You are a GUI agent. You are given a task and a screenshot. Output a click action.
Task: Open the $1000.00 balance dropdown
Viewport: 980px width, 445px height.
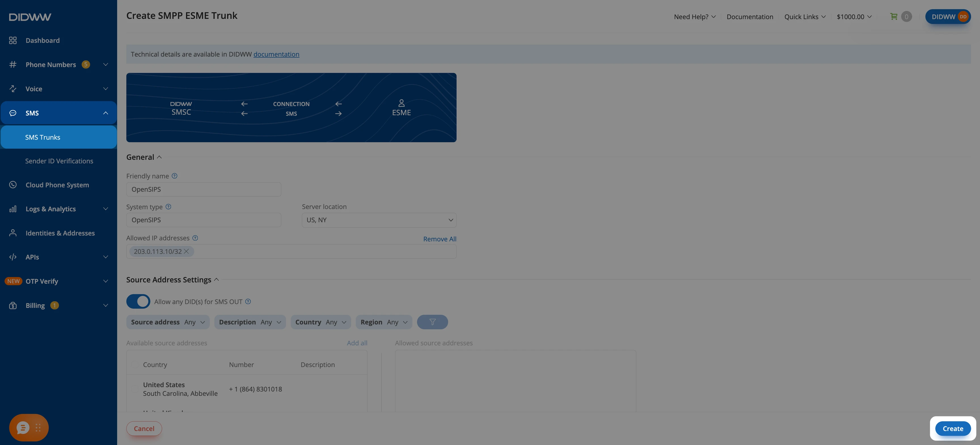pos(854,17)
